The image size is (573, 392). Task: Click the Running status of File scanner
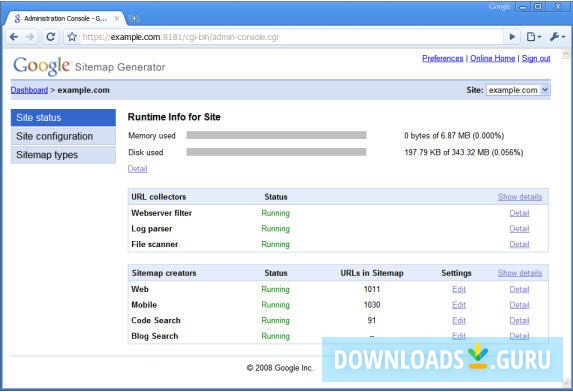point(276,244)
